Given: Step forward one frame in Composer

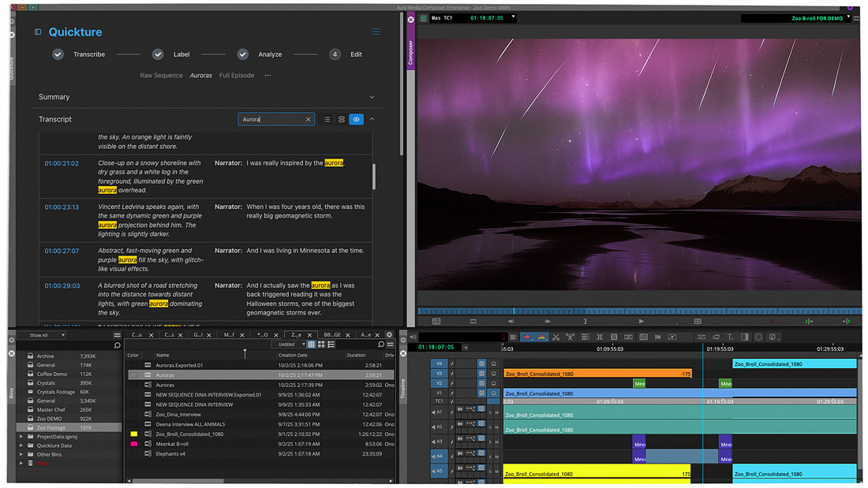Looking at the screenshot, I should [548, 322].
